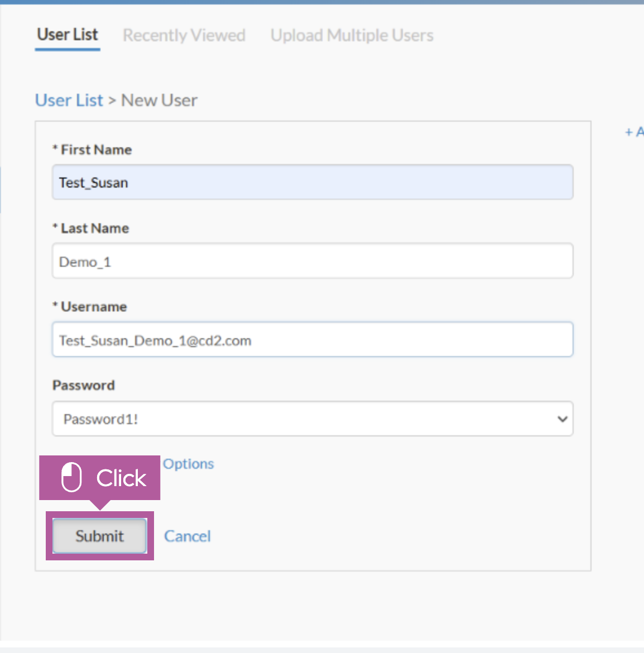Cancel the new user form
The image size is (644, 653).
pos(188,536)
